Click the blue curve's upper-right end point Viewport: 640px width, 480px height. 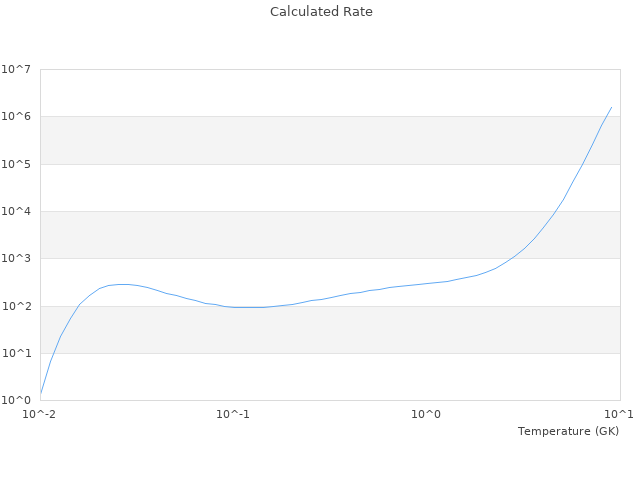611,107
